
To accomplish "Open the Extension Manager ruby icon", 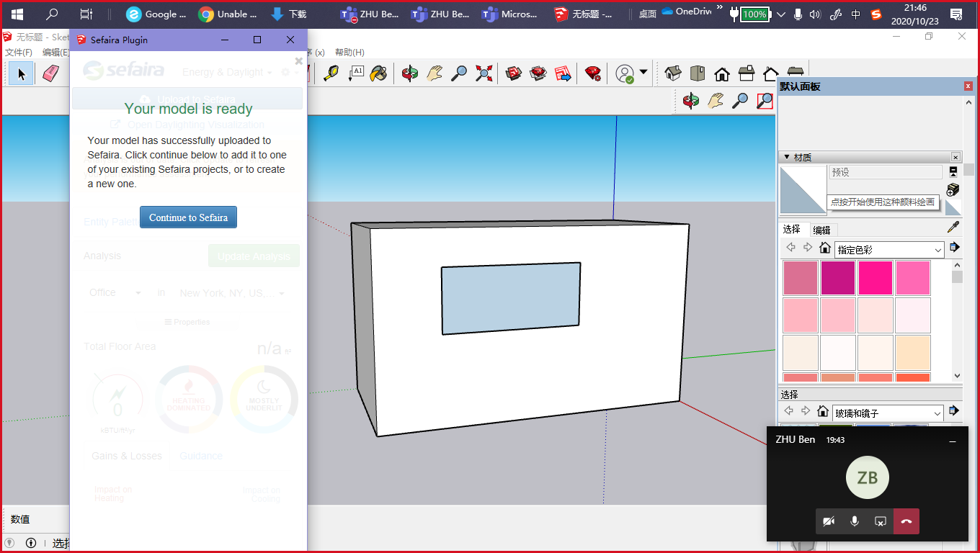I will pyautogui.click(x=592, y=73).
